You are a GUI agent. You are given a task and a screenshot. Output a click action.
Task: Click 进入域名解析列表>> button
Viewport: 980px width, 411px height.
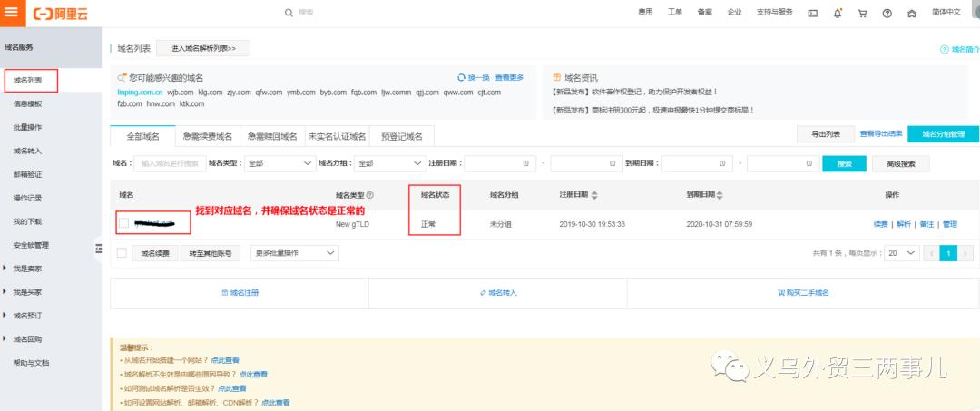click(203, 48)
